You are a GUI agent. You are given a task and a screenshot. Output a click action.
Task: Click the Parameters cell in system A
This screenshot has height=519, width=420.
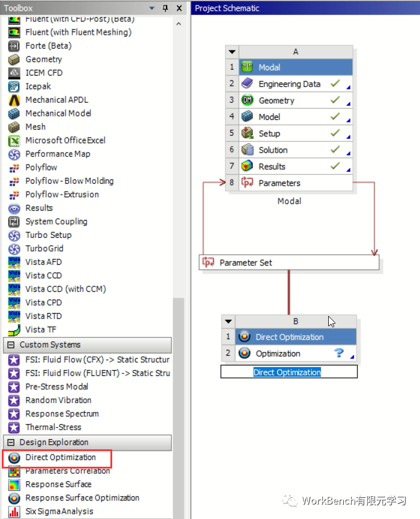pos(296,183)
